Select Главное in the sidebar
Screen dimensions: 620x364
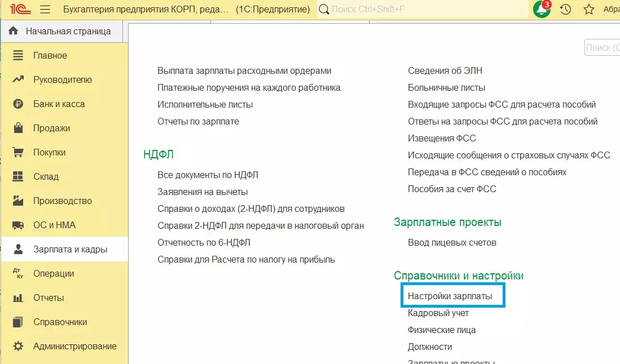pyautogui.click(x=64, y=55)
